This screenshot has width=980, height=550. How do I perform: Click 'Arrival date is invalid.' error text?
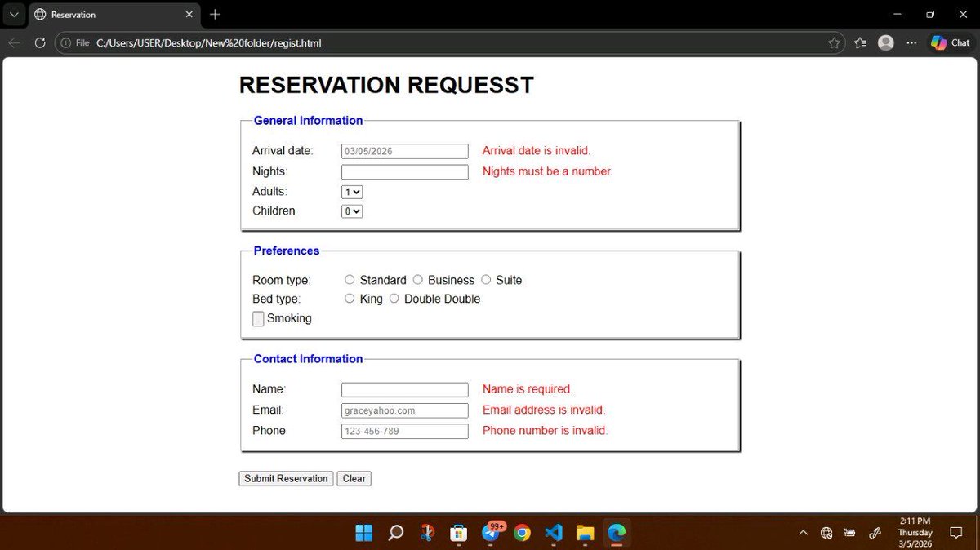(537, 151)
